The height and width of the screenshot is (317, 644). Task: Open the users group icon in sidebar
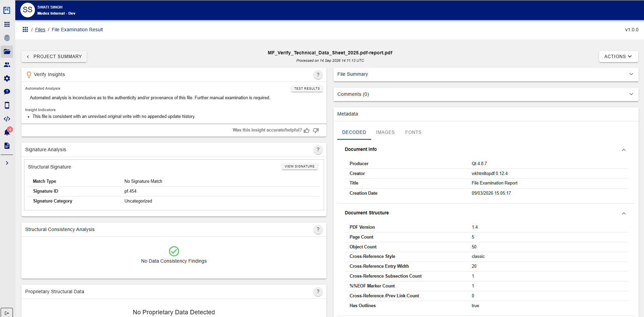[7, 65]
